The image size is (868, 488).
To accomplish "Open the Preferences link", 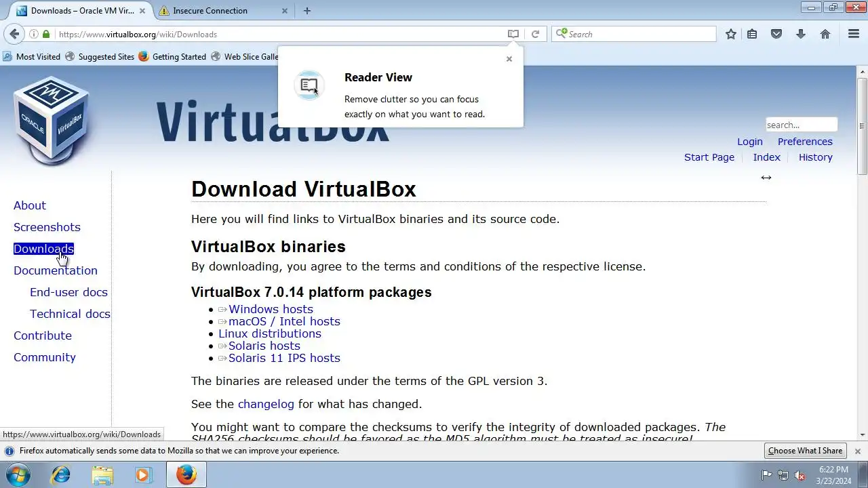I will coord(805,142).
